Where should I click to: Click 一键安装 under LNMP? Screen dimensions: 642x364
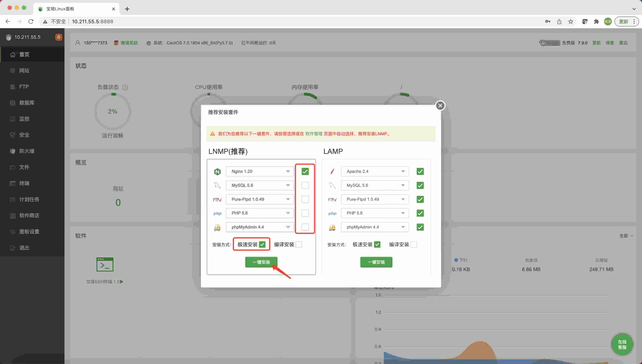pyautogui.click(x=261, y=262)
